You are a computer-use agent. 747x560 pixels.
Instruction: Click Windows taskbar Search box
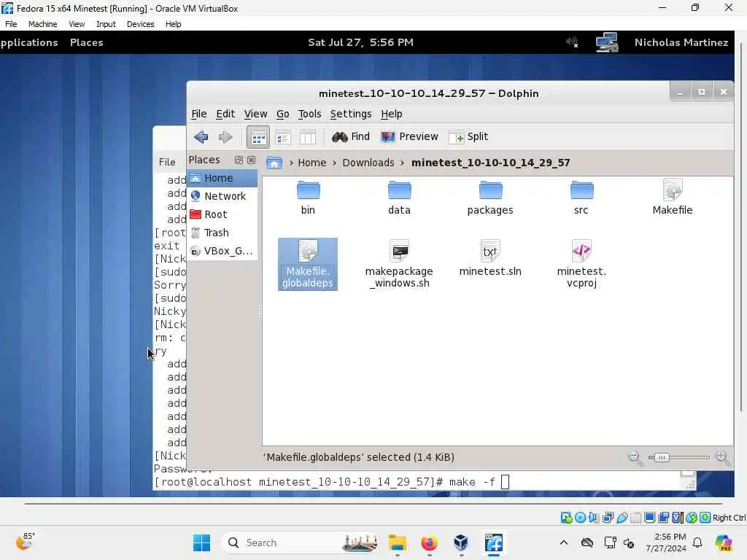(300, 542)
